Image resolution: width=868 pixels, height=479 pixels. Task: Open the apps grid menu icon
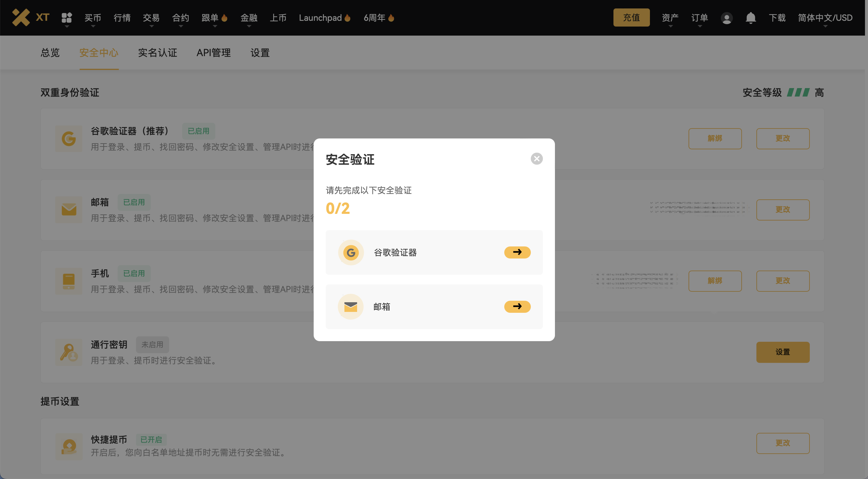coord(67,17)
